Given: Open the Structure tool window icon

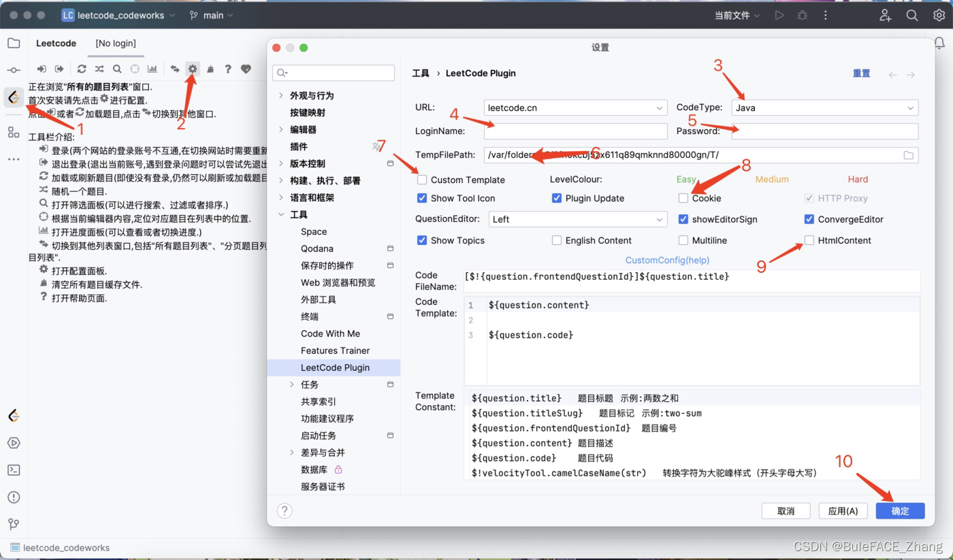Looking at the screenshot, I should (x=14, y=132).
